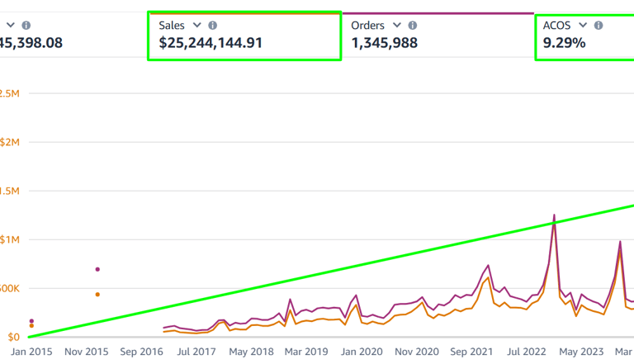Click the 9.29% ACOS value
This screenshot has height=364, width=634.
tap(564, 43)
